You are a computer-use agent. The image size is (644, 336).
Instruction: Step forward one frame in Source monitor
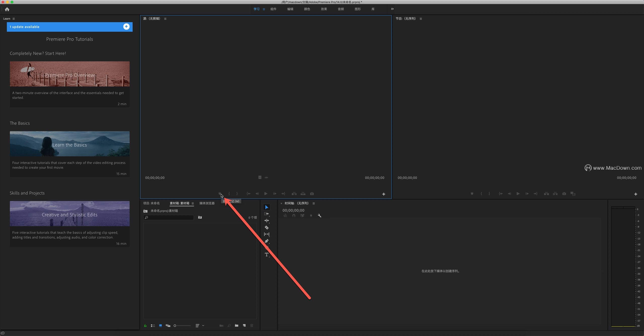[x=275, y=194]
